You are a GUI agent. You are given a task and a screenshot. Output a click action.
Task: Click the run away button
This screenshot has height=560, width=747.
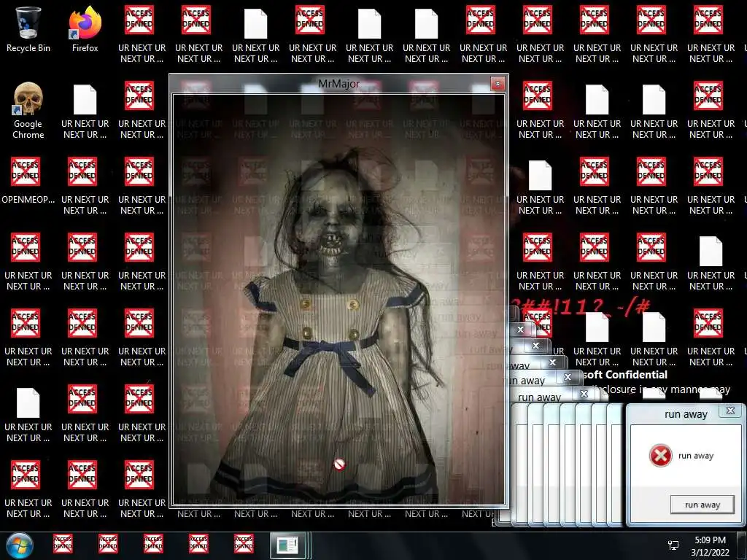[703, 505]
